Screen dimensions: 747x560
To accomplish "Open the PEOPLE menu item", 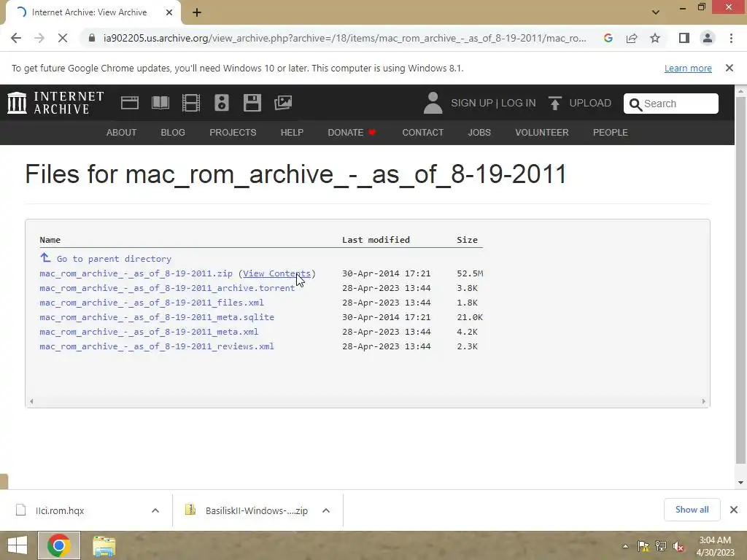I will [611, 133].
